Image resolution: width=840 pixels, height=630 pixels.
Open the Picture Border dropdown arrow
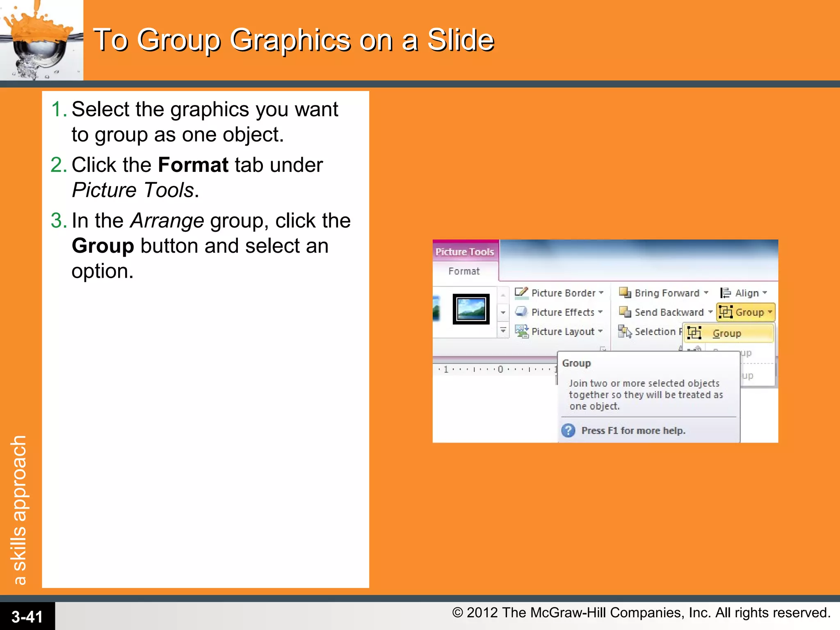pyautogui.click(x=601, y=293)
